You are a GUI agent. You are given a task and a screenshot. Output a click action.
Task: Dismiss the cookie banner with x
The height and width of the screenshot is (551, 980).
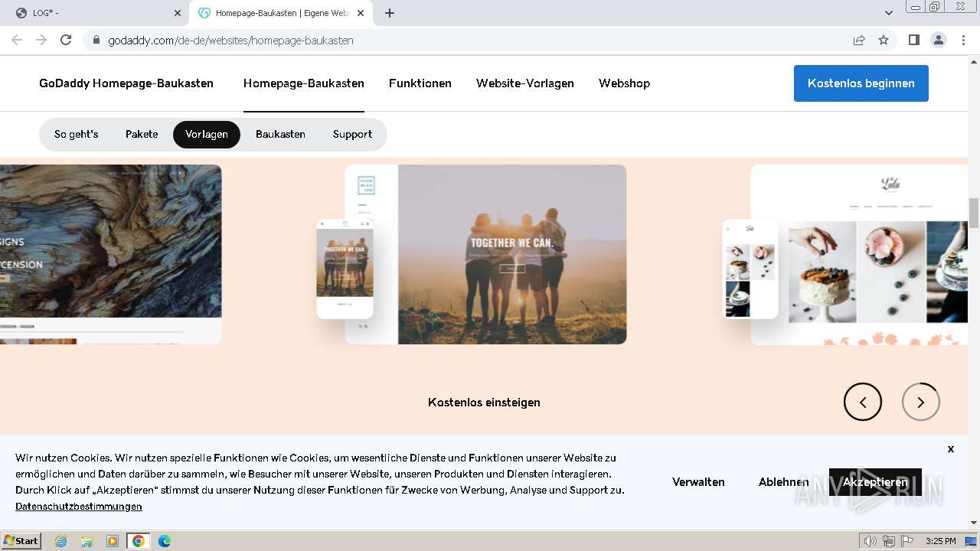click(x=951, y=449)
